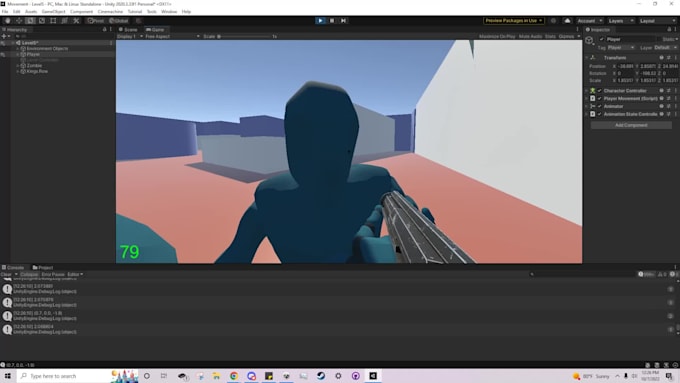Open Transform component preset icon
This screenshot has width=680, height=383.
[x=668, y=58]
